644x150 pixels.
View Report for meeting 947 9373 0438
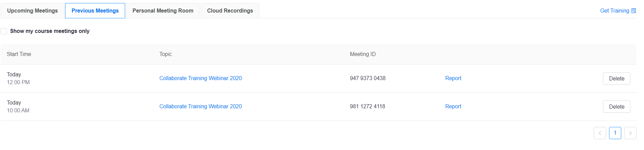point(453,78)
